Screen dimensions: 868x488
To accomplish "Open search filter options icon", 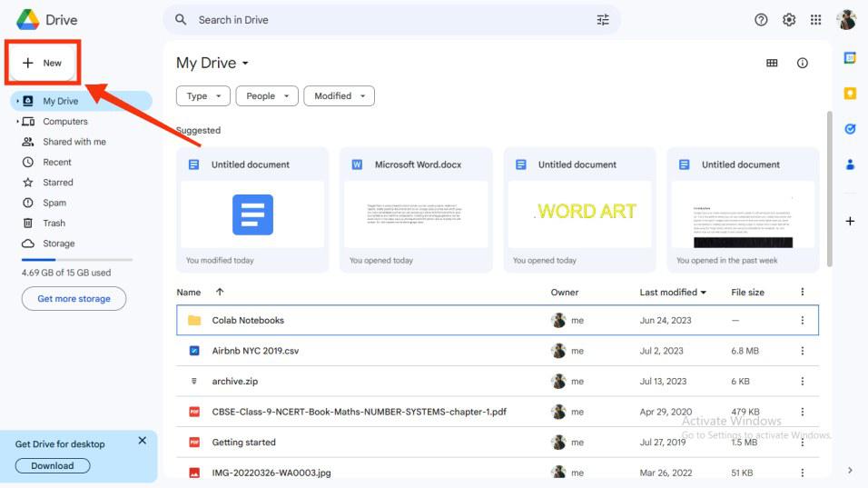I will [x=603, y=20].
